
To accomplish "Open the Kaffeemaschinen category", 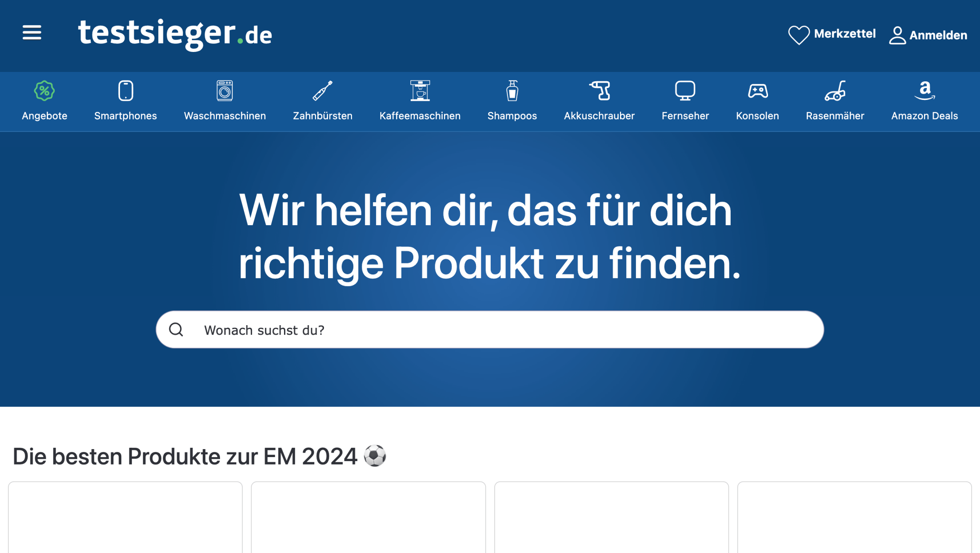I will pos(420,116).
